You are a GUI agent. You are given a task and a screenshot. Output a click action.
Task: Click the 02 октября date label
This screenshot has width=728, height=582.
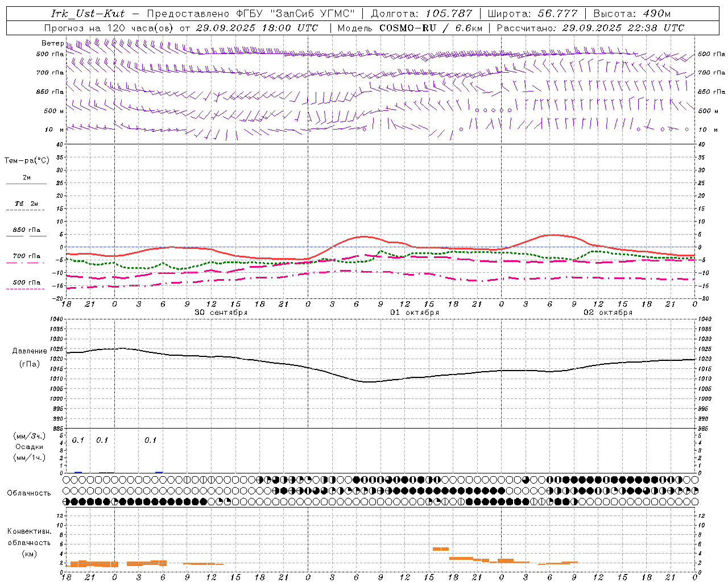pos(608,312)
